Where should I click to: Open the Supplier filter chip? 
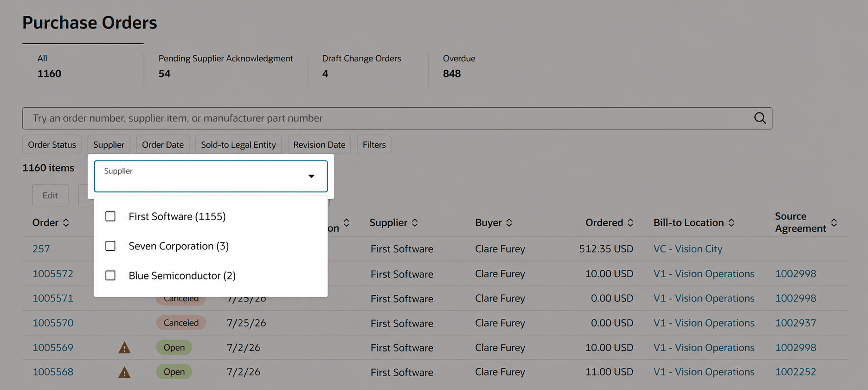click(109, 144)
